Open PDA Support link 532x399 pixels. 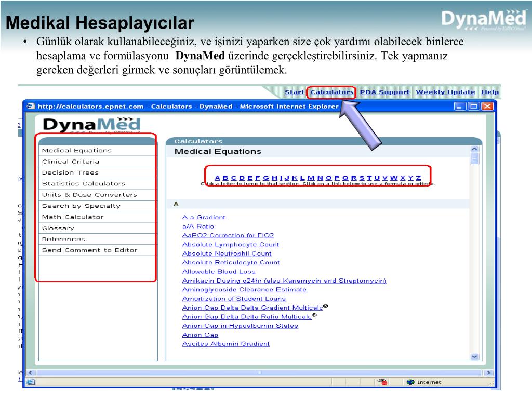click(x=384, y=92)
